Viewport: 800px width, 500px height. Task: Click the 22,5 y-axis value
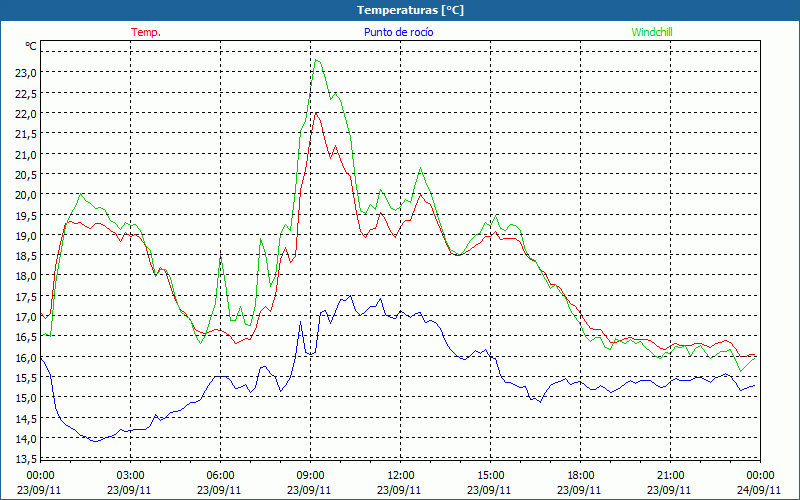(x=26, y=93)
